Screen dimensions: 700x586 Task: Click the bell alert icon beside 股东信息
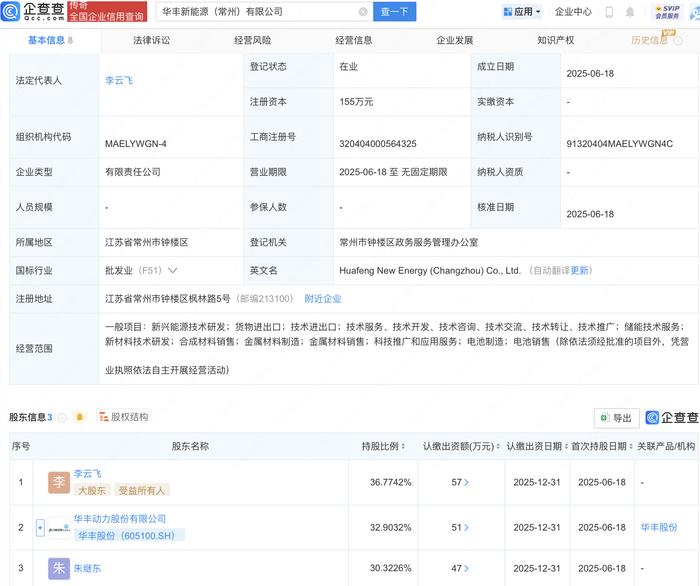tap(80, 417)
